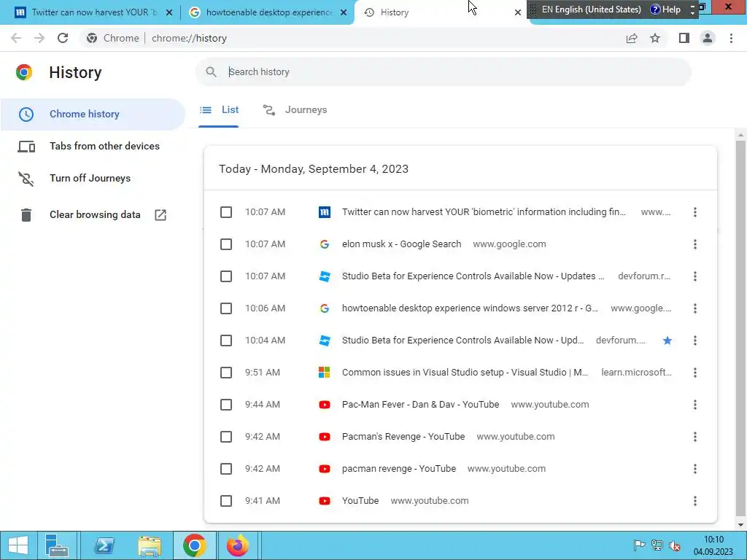Open more actions for elon musk x search

click(695, 244)
